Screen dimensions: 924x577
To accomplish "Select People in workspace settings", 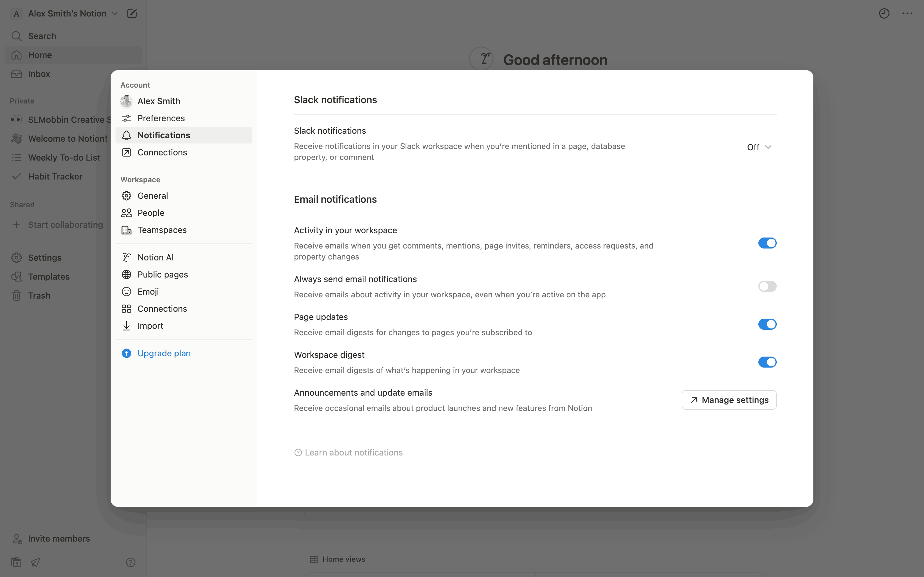I will [x=151, y=213].
